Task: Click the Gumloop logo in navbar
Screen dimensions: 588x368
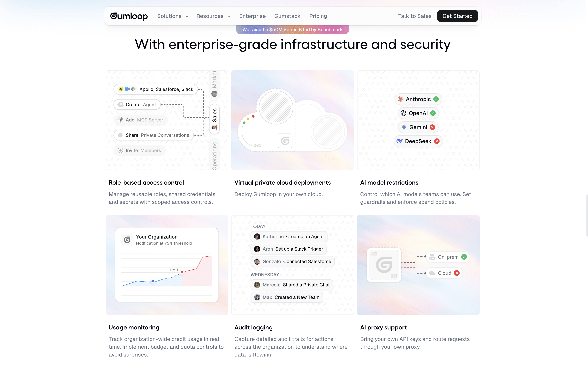Action: (x=129, y=16)
